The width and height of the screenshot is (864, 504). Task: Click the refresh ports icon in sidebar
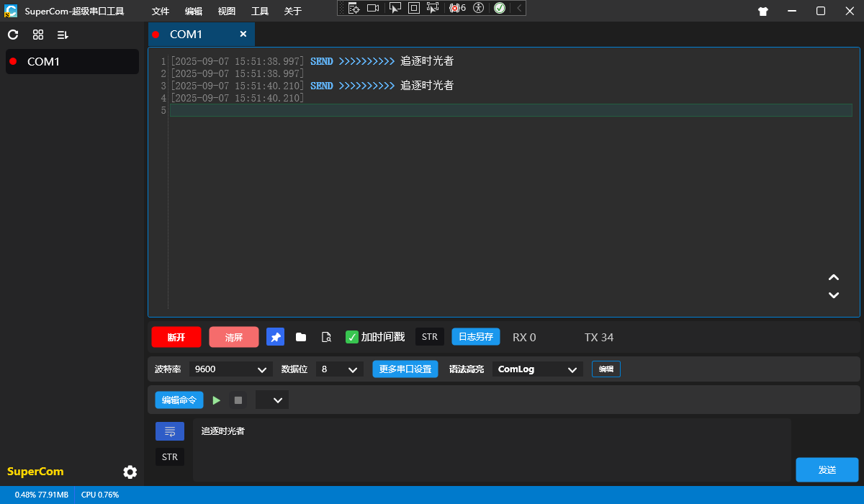(x=13, y=35)
